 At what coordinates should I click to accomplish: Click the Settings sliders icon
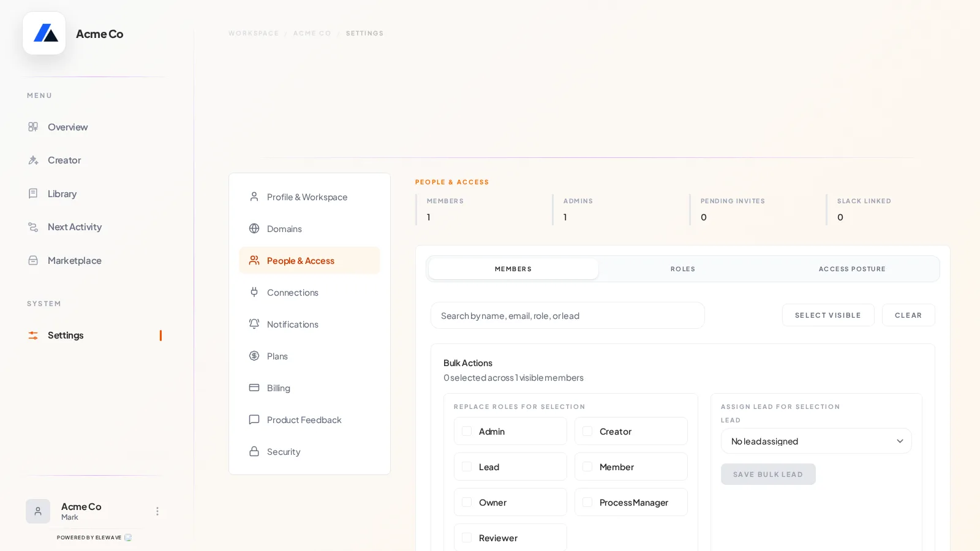[33, 335]
